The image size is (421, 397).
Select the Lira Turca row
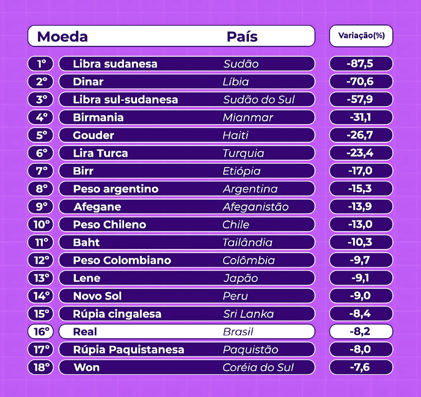pyautogui.click(x=187, y=153)
